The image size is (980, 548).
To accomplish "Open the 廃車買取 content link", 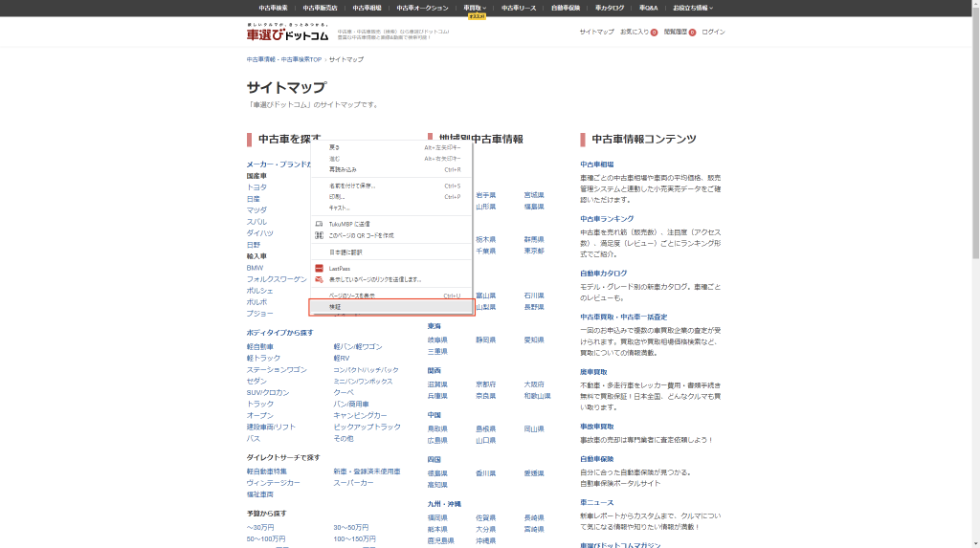I will 593,372.
